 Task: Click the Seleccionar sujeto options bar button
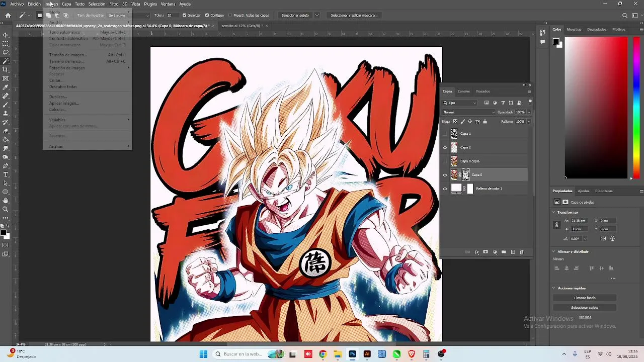(x=295, y=16)
